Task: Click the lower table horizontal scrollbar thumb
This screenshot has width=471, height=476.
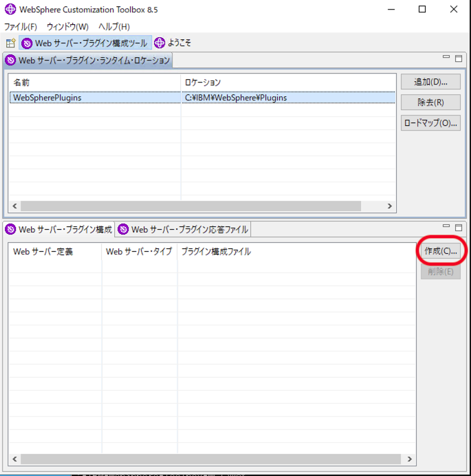Action: click(x=210, y=459)
